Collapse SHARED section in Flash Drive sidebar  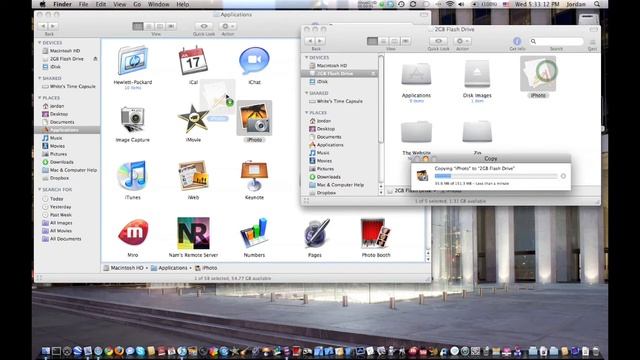[x=307, y=93]
